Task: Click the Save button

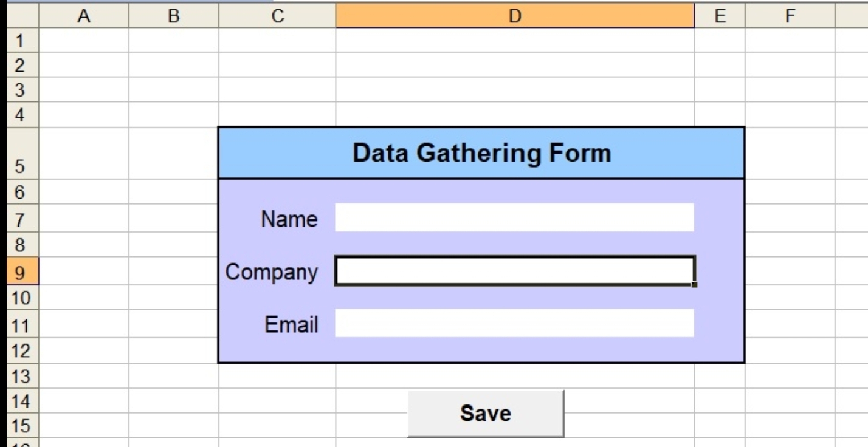Action: coord(485,414)
